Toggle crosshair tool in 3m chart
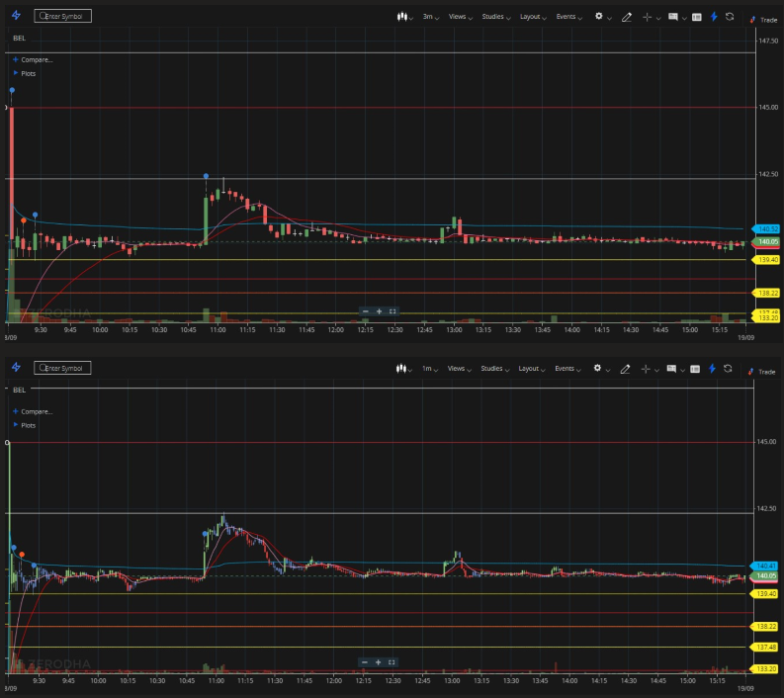The width and height of the screenshot is (784, 698). (x=647, y=18)
